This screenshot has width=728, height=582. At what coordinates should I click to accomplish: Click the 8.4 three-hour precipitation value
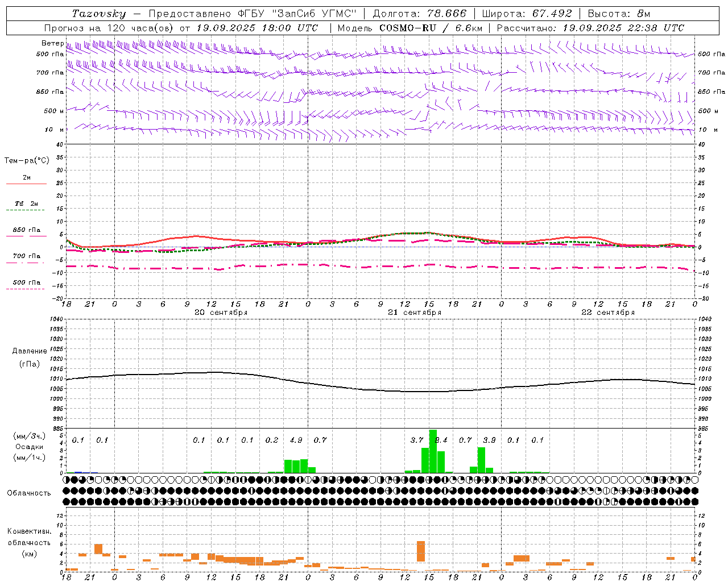coord(441,440)
